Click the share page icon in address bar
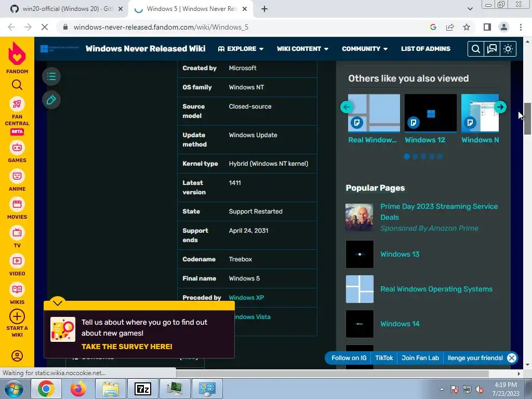Image resolution: width=532 pixels, height=399 pixels. [x=450, y=27]
